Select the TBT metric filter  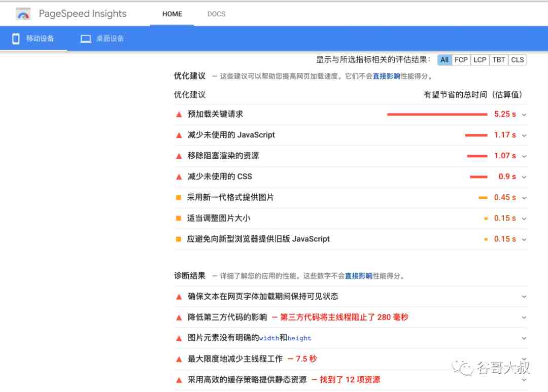coord(499,60)
